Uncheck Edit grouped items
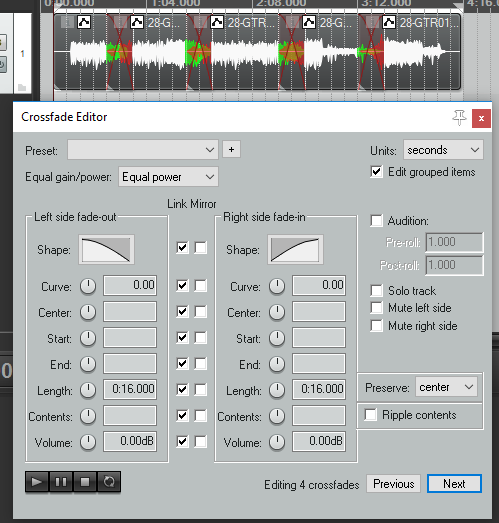This screenshot has width=499, height=523. coord(376,172)
